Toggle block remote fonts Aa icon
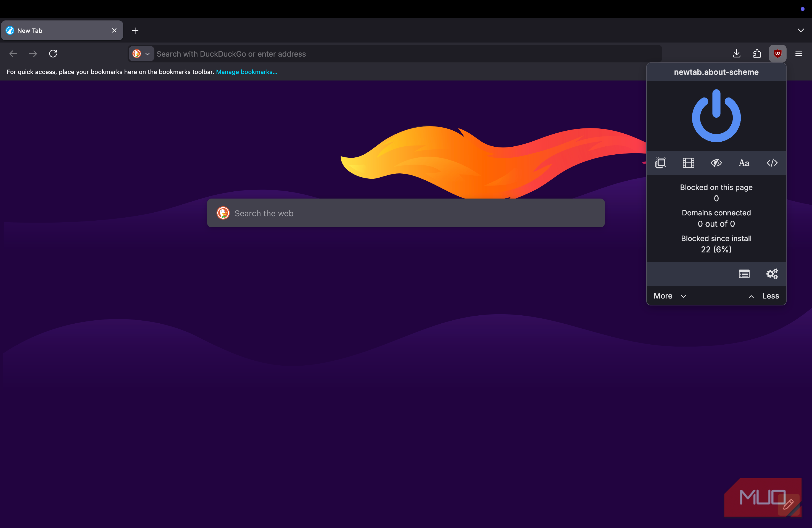 tap(744, 163)
